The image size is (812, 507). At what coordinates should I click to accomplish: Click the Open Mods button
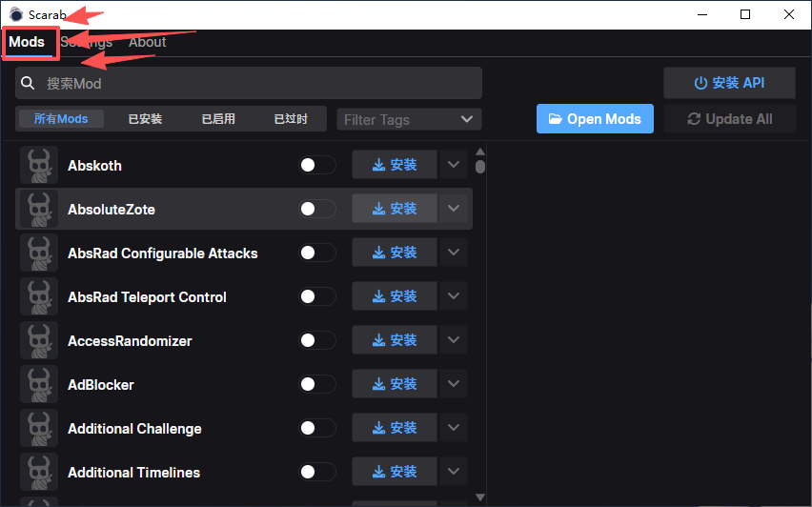tap(595, 119)
